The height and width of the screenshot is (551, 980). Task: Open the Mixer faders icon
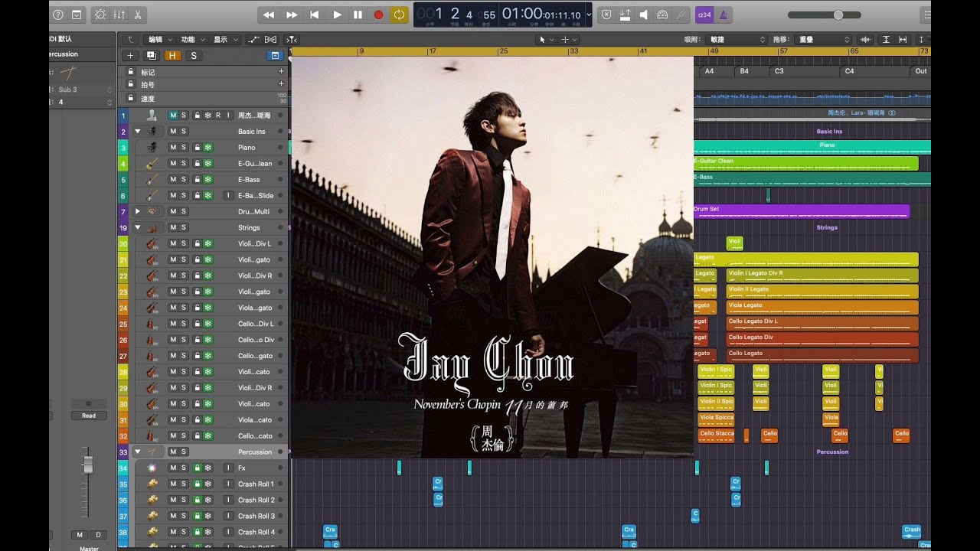pos(119,15)
